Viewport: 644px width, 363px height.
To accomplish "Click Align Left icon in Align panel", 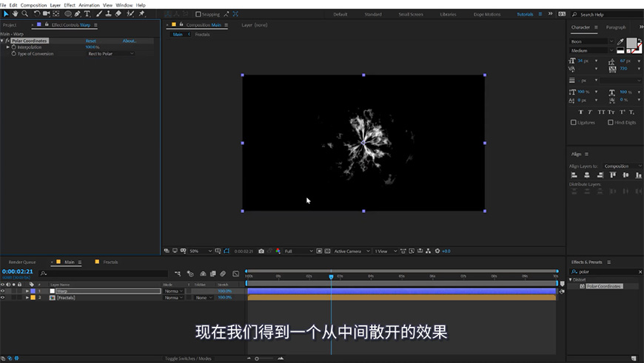I will click(x=574, y=175).
